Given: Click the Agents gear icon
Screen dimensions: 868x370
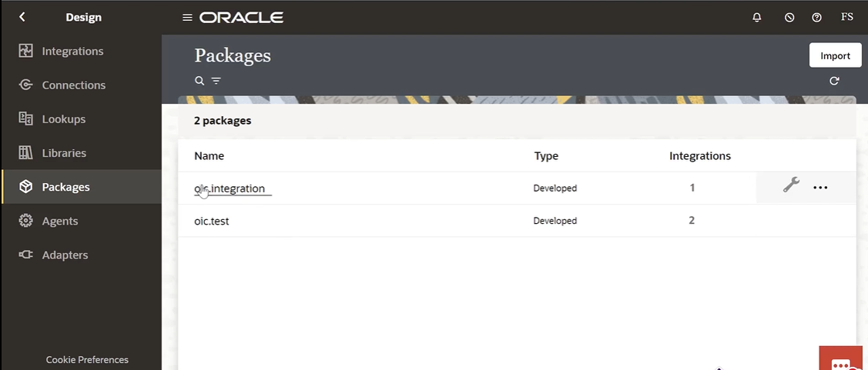Looking at the screenshot, I should click(x=25, y=221).
